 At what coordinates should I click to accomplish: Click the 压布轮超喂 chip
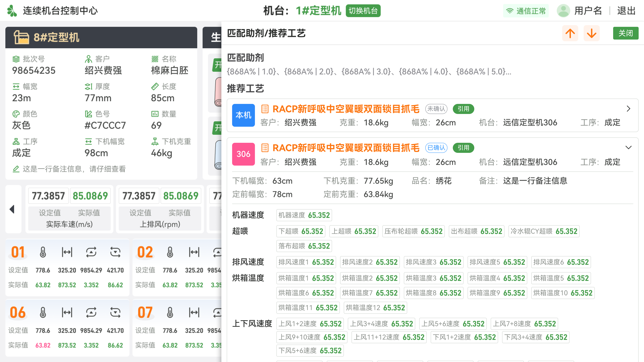pos(413,231)
